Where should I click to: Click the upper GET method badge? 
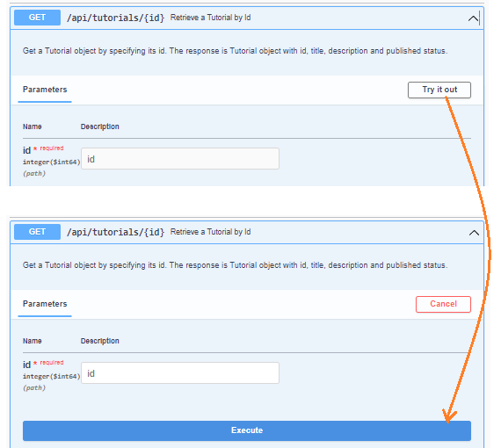click(37, 18)
